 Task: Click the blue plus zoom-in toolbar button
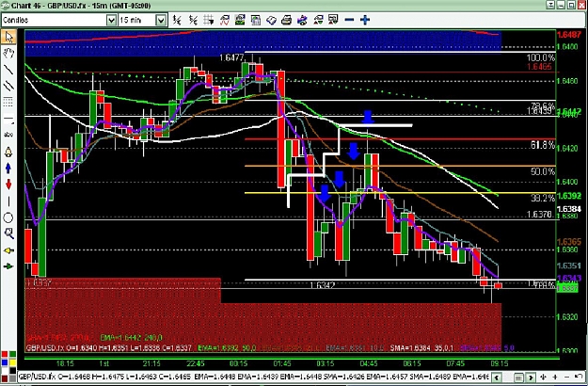[365, 20]
